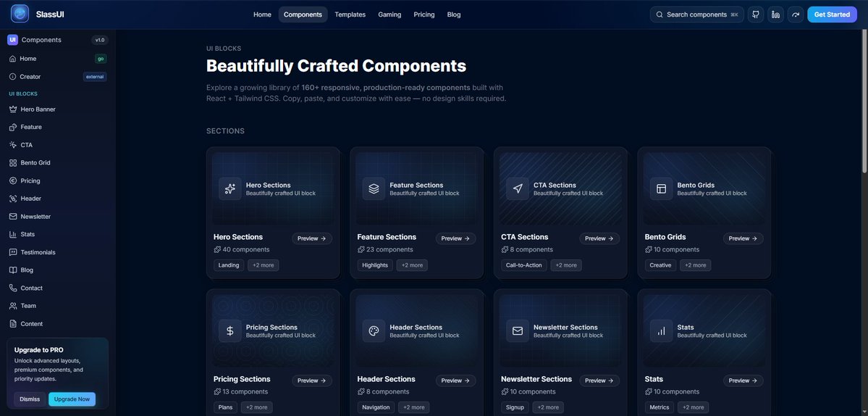Expand +2 more tags on Pricing Sections
Image resolution: width=868 pixels, height=416 pixels.
click(x=257, y=407)
